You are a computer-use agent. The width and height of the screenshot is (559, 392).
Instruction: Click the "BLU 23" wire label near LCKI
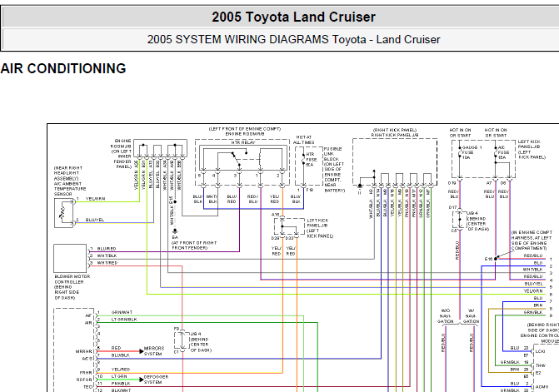[519, 348]
